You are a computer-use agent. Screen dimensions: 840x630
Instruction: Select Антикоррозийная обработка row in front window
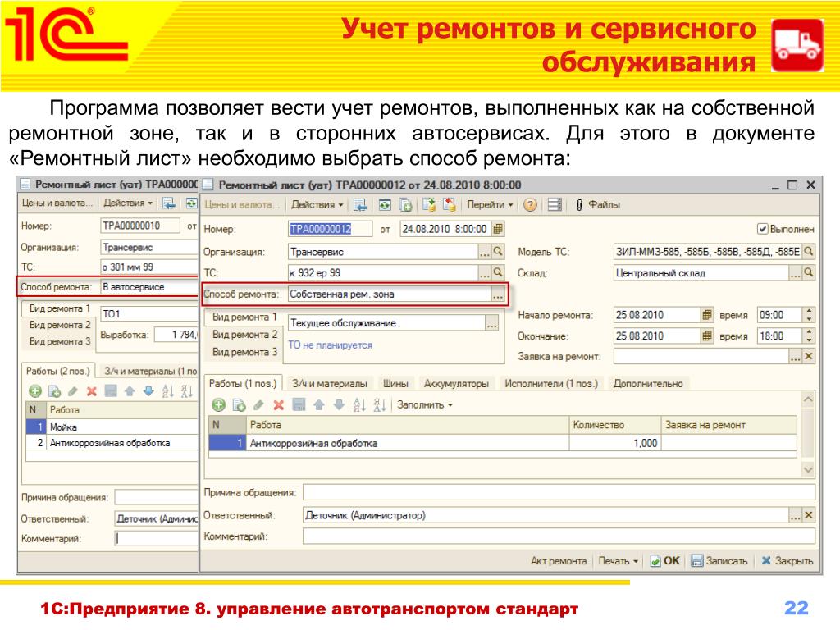[503, 443]
